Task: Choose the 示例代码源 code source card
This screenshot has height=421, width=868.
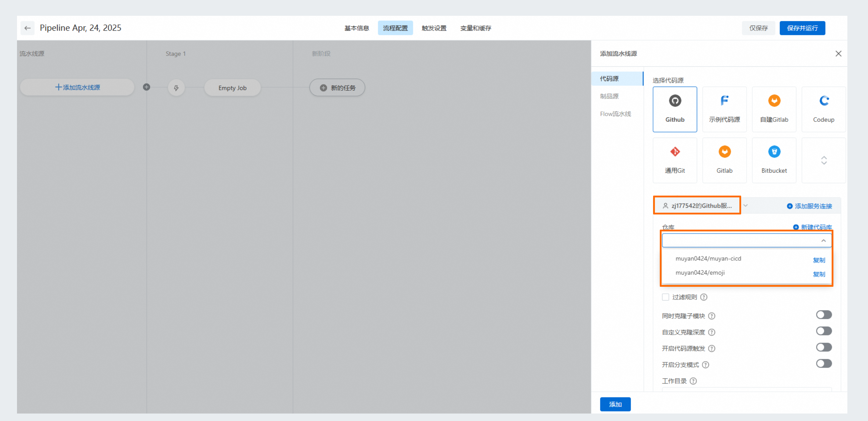Action: (724, 109)
